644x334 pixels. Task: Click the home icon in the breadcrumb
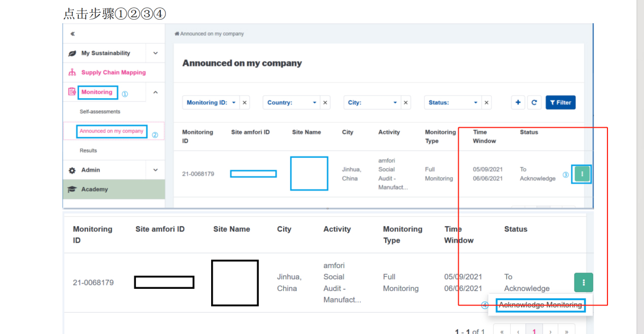(x=177, y=34)
